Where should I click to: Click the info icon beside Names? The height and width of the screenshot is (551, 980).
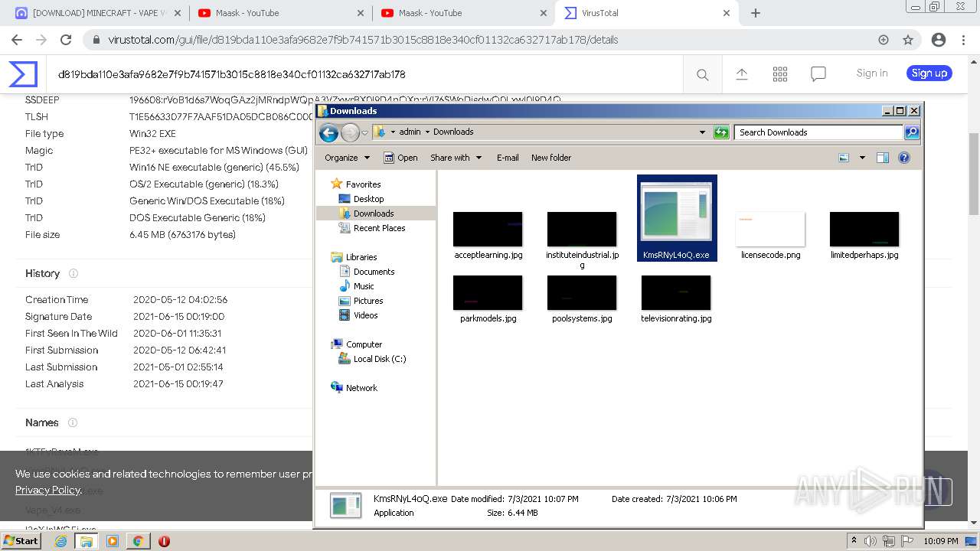[x=73, y=422]
